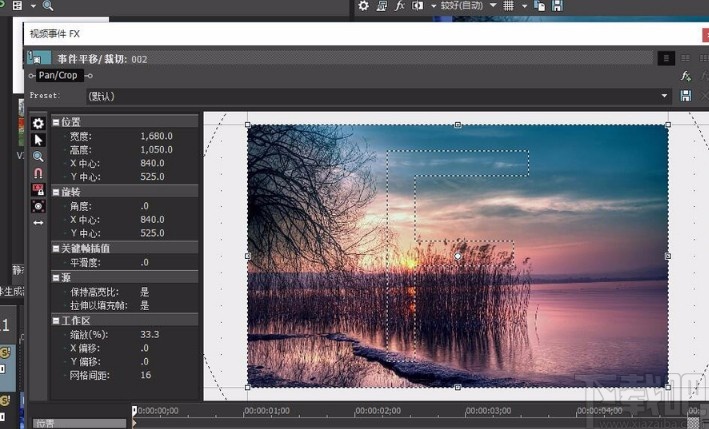Image resolution: width=709 pixels, height=429 pixels.
Task: Select the two-column grid layout icon
Action: (x=685, y=58)
